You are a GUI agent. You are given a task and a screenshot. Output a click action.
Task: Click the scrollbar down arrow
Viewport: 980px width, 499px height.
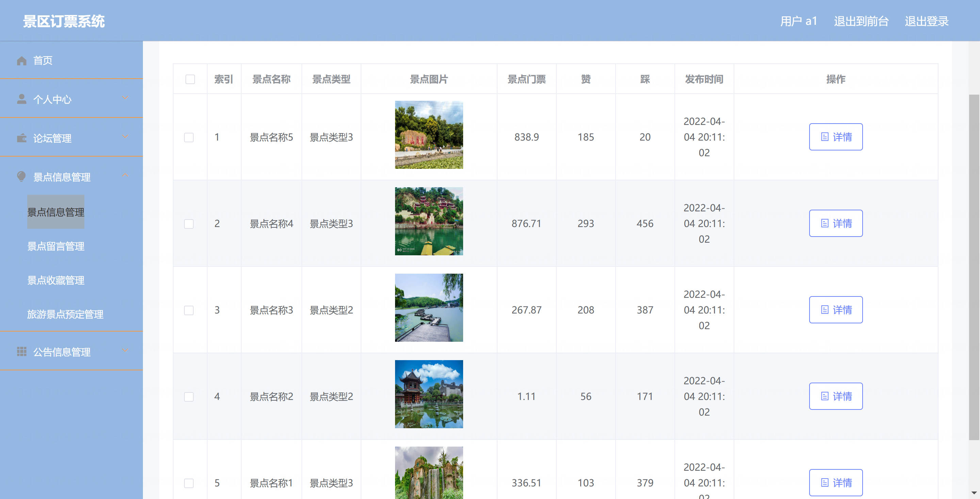coord(974,494)
